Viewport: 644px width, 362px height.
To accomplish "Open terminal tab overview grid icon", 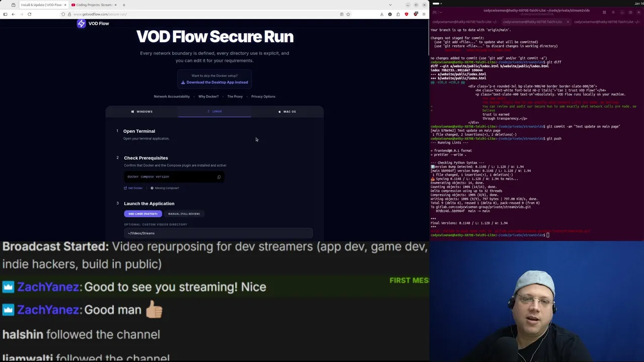I will (x=604, y=12).
